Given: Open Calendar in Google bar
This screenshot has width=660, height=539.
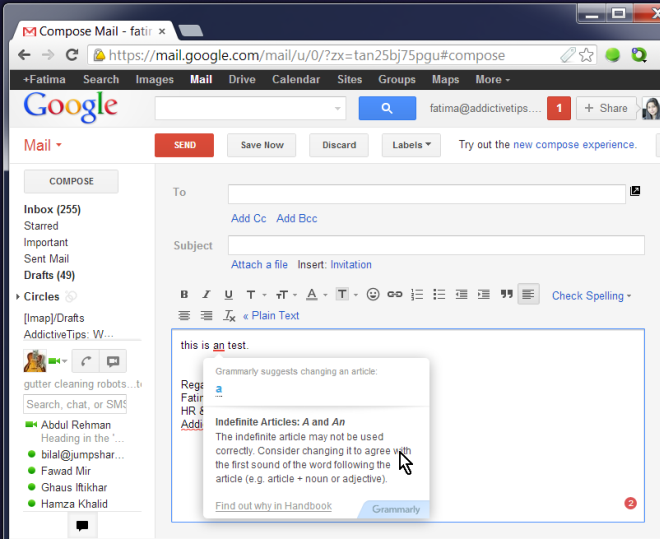Looking at the screenshot, I should (296, 80).
